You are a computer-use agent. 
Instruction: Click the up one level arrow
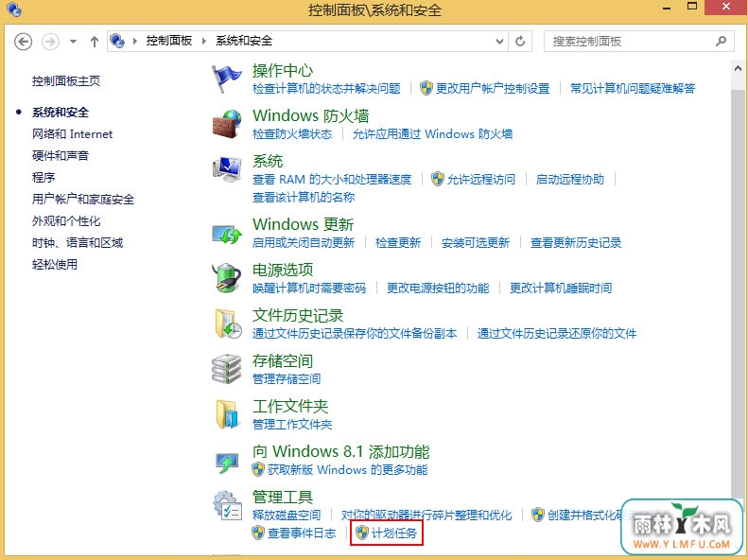click(x=95, y=42)
